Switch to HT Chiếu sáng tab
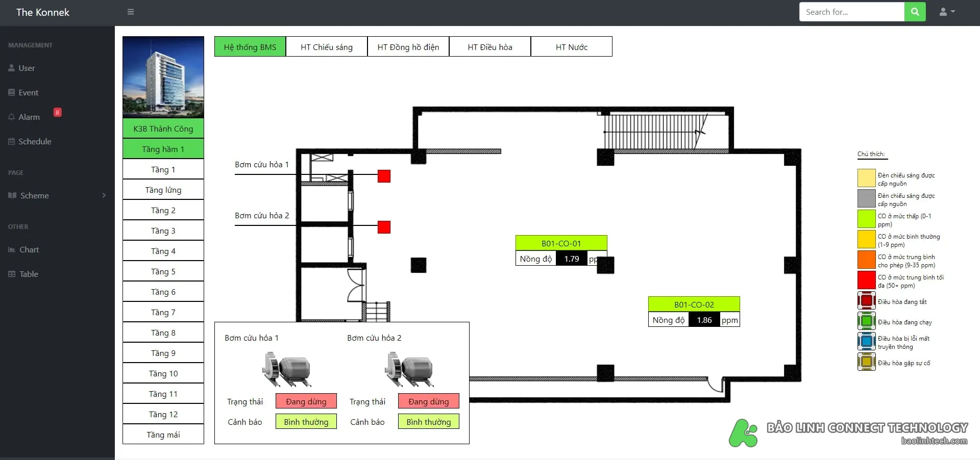Image resolution: width=980 pixels, height=460 pixels. pyautogui.click(x=327, y=46)
